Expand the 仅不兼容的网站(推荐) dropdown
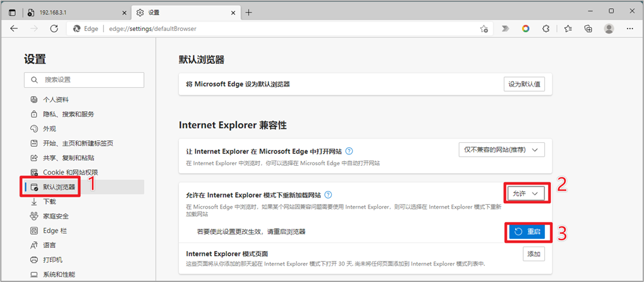The image size is (644, 282). point(501,149)
